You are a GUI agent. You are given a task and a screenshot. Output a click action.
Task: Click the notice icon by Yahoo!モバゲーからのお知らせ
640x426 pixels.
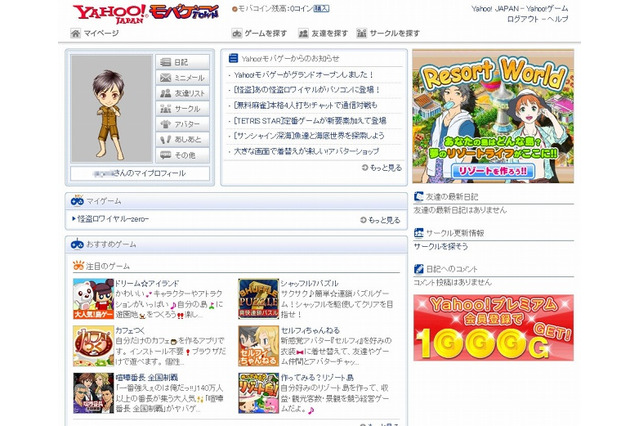coord(233,58)
